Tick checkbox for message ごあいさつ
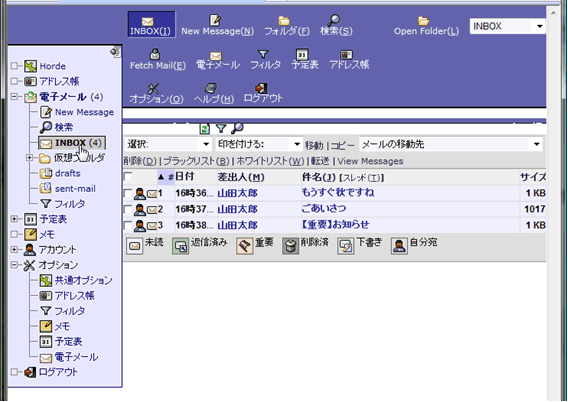The image size is (568, 402). [x=128, y=209]
